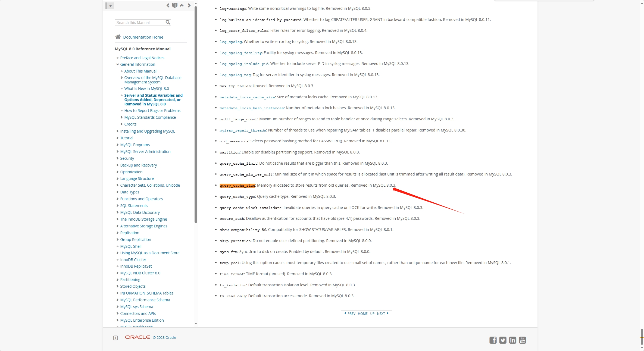Go up one level using up chevron
The width and height of the screenshot is (644, 351).
[x=182, y=5]
